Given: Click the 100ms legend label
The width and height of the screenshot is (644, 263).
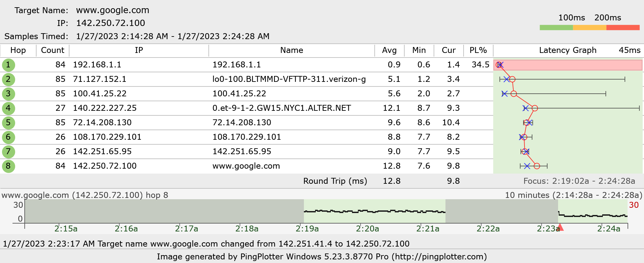Looking at the screenshot, I should pyautogui.click(x=572, y=18).
